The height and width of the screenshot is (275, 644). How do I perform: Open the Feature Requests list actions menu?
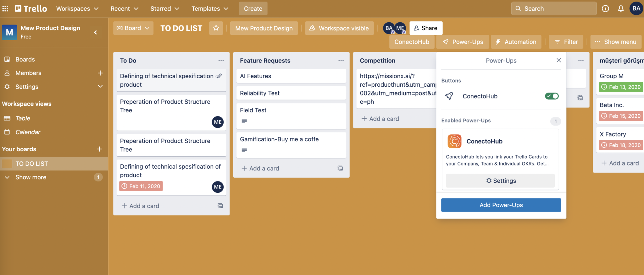341,60
